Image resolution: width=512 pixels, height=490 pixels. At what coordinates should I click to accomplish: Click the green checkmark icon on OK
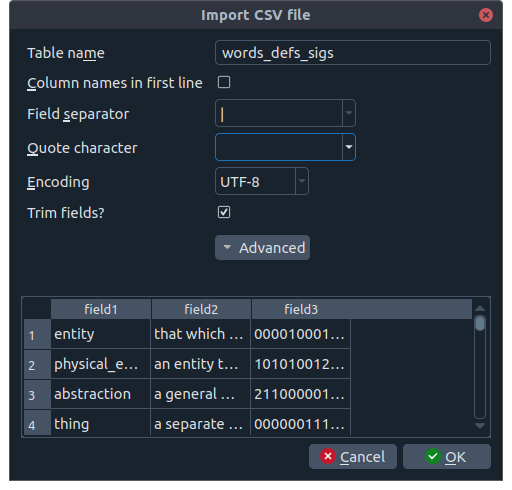pyautogui.click(x=433, y=456)
